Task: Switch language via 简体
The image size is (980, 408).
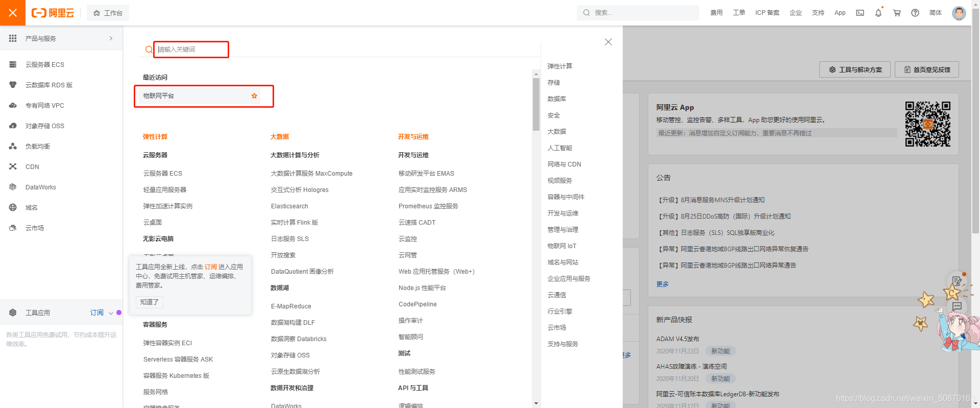Action: pyautogui.click(x=936, y=13)
